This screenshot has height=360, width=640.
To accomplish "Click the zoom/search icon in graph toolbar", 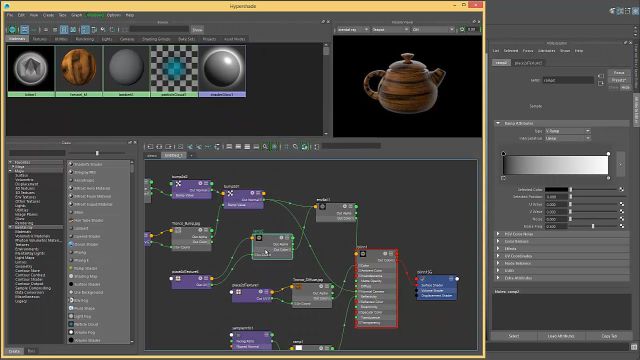I will [265, 147].
